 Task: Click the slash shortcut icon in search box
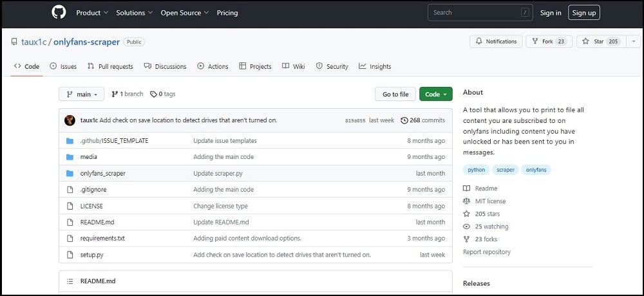[524, 13]
